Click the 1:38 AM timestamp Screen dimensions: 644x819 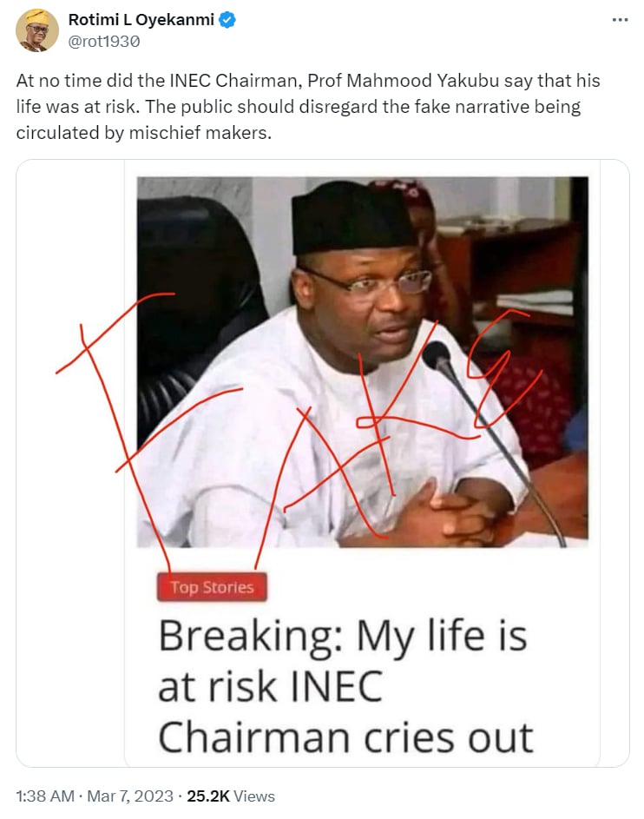pyautogui.click(x=45, y=796)
